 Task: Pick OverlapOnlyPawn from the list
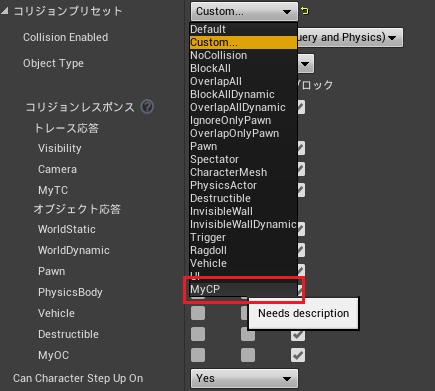pyautogui.click(x=243, y=133)
